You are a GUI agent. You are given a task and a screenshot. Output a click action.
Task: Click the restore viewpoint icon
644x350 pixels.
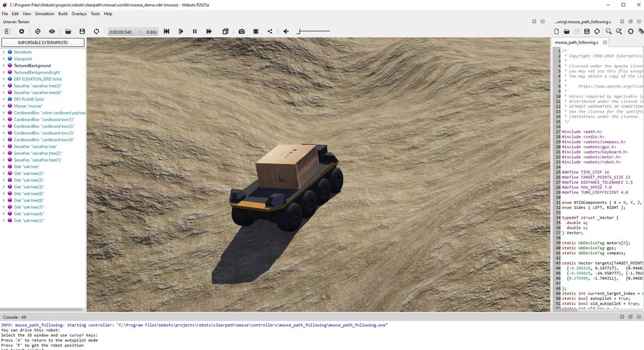pos(38,32)
